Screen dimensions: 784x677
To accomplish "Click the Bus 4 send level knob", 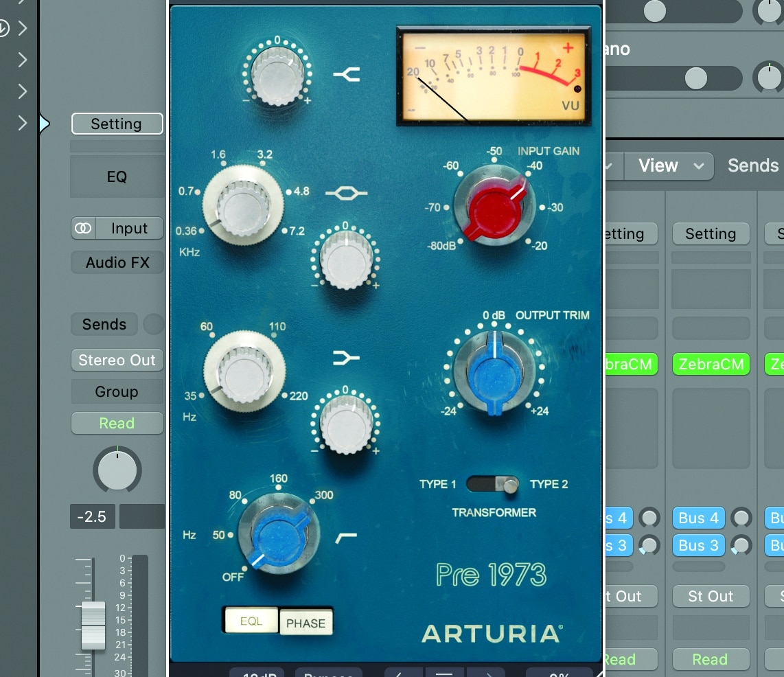I will click(741, 518).
